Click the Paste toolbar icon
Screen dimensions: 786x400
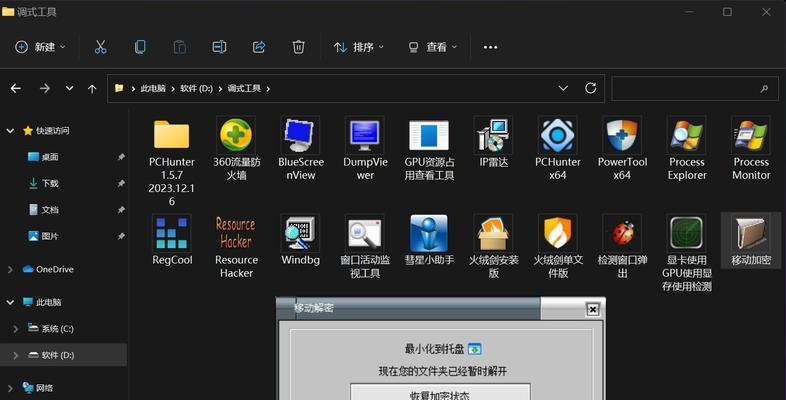(179, 47)
